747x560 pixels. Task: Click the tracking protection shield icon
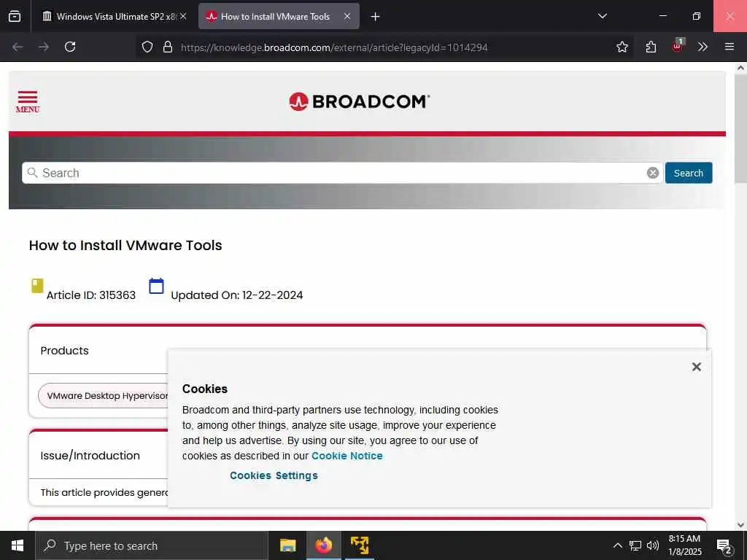pyautogui.click(x=147, y=47)
